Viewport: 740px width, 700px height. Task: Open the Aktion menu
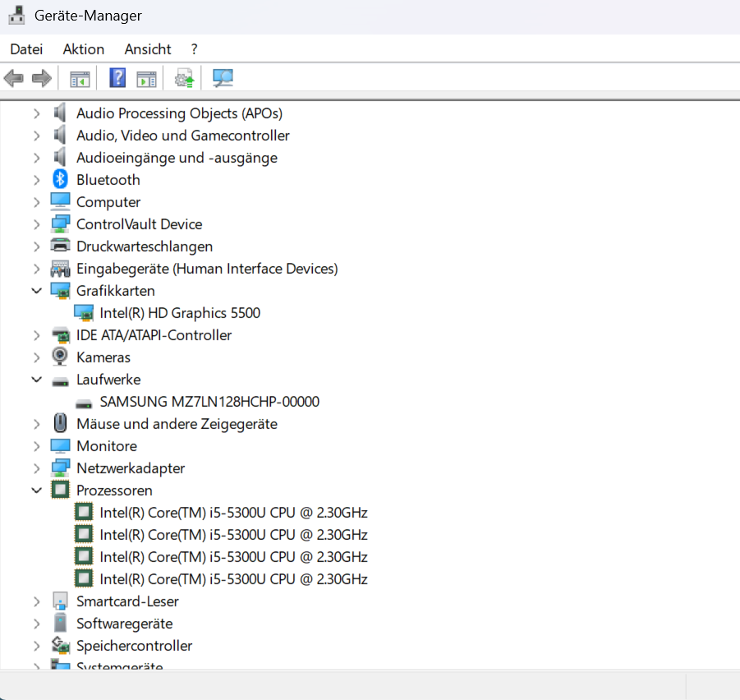pyautogui.click(x=84, y=49)
